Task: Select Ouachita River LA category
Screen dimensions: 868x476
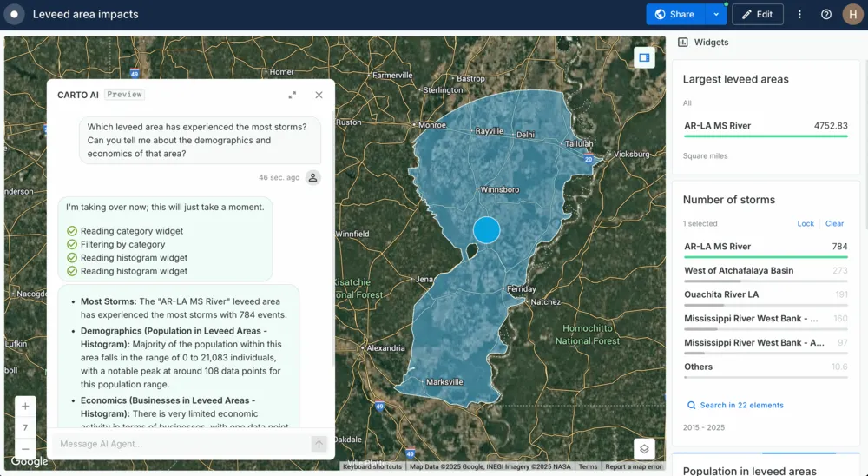Action: click(721, 294)
